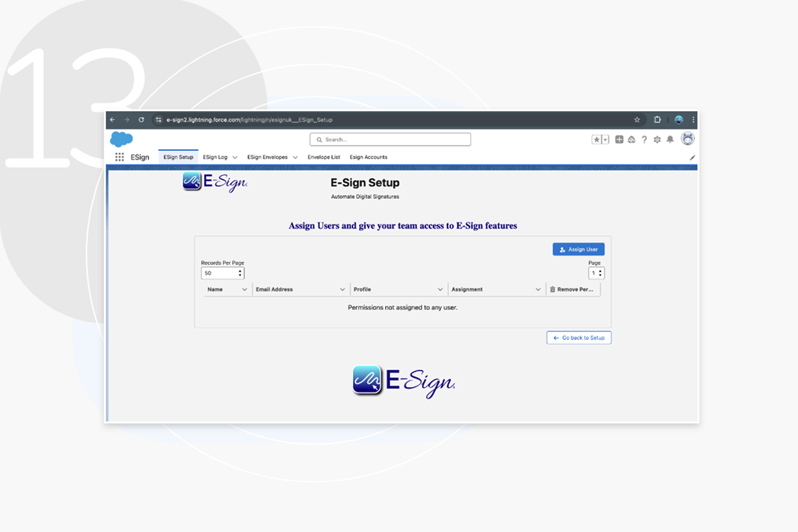Expand ESign Envelopes tab chevron
Viewport: 798px width, 532px height.
295,158
